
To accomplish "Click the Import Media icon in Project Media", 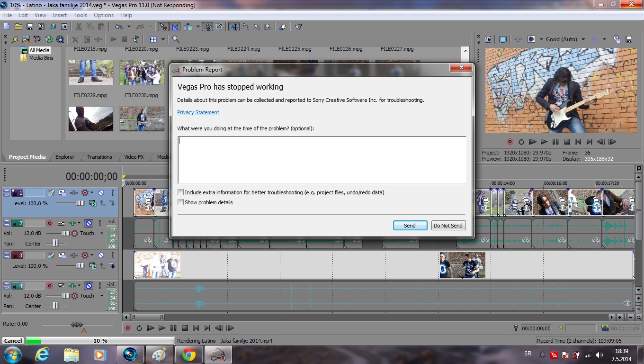I will 26,39.
